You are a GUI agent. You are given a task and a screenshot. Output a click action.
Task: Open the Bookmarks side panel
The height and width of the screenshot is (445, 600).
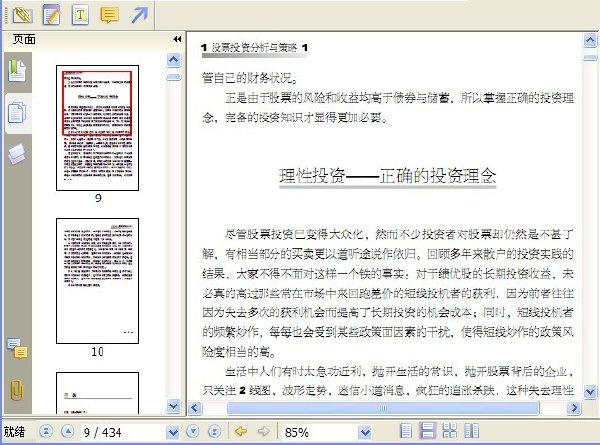click(x=17, y=71)
